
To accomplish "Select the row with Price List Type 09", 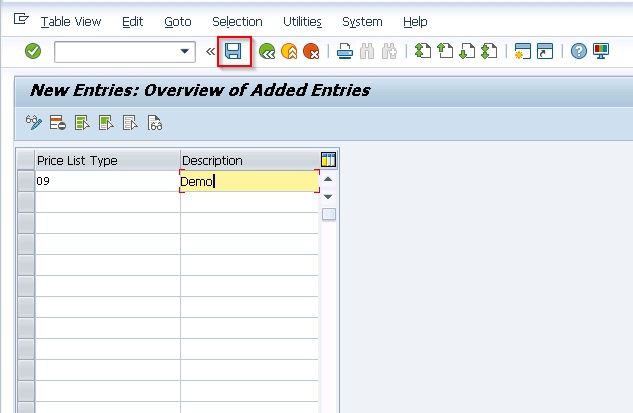I will pyautogui.click(x=26, y=181).
